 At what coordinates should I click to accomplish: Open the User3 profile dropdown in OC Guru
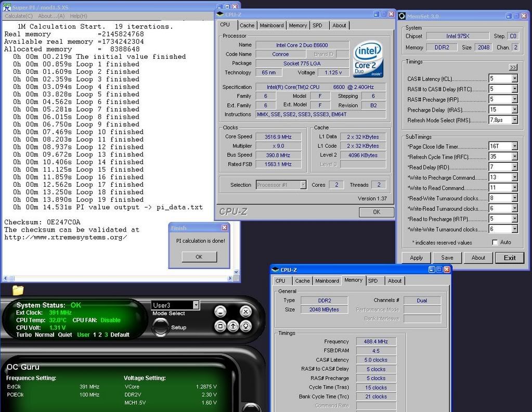pyautogui.click(x=196, y=305)
